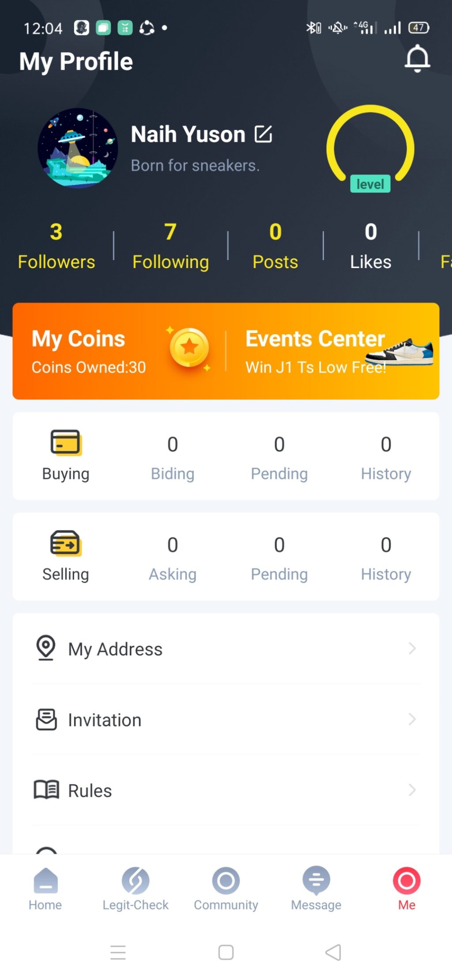Tap the gold coin icon
The height and width of the screenshot is (980, 452).
click(x=189, y=348)
